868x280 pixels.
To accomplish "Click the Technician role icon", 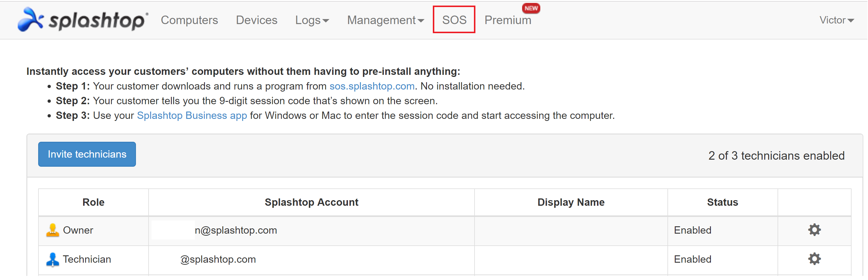I will (53, 260).
